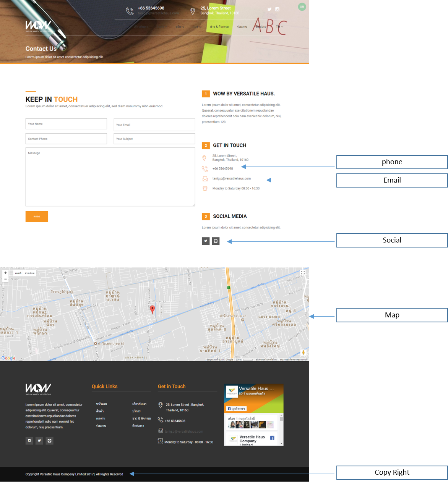This screenshot has width=448, height=482.
Task: Click the envelope icon in the footer
Action: coord(161,430)
